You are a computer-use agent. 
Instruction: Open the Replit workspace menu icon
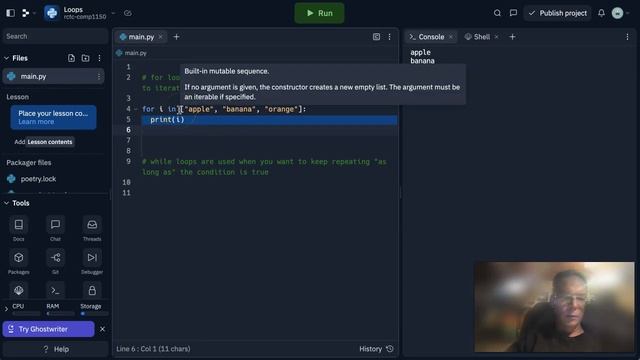point(26,13)
